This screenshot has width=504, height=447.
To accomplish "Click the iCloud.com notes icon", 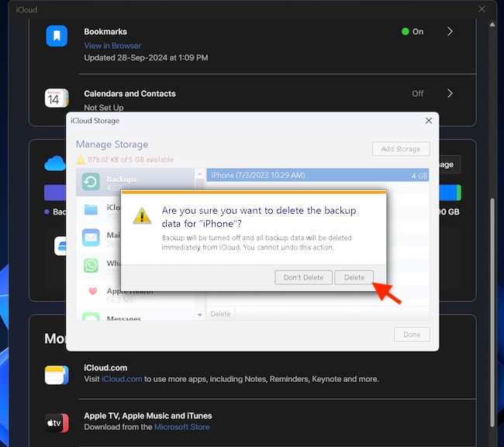I will pos(57,375).
